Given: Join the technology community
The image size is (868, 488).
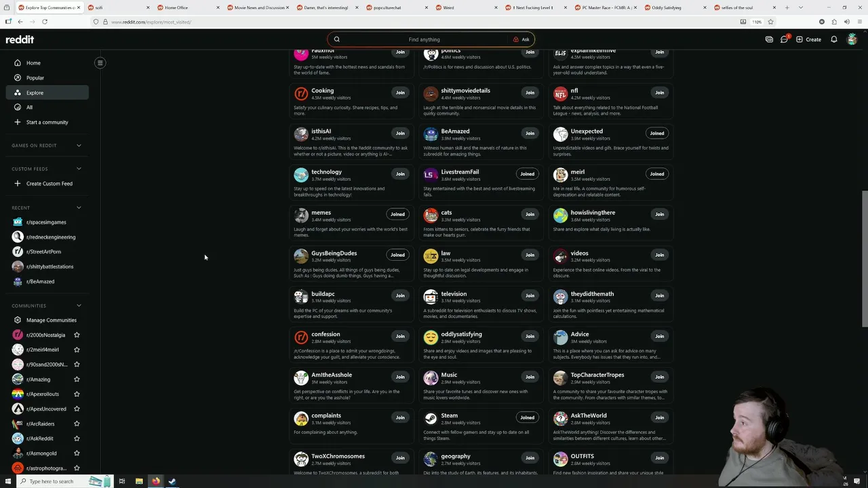Looking at the screenshot, I should 400,174.
